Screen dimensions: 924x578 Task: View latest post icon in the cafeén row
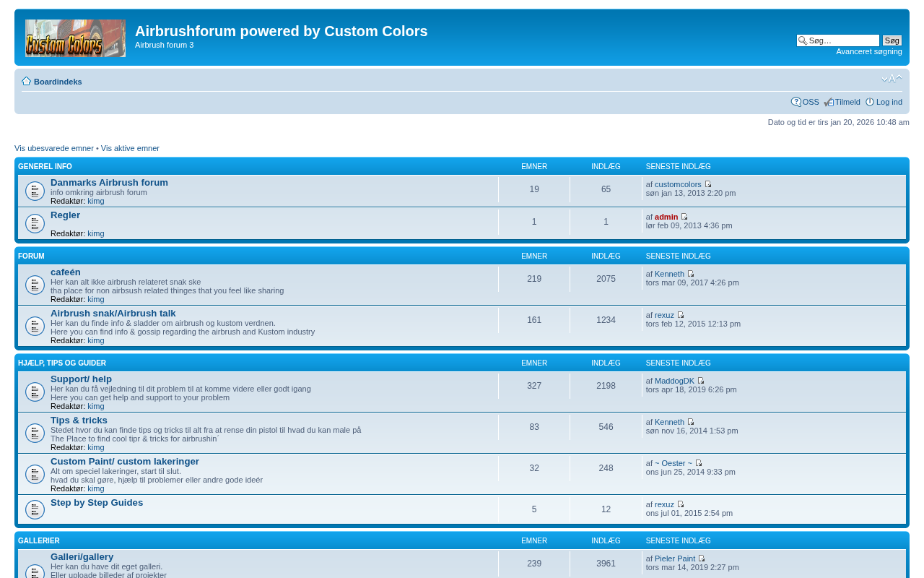pos(691,274)
